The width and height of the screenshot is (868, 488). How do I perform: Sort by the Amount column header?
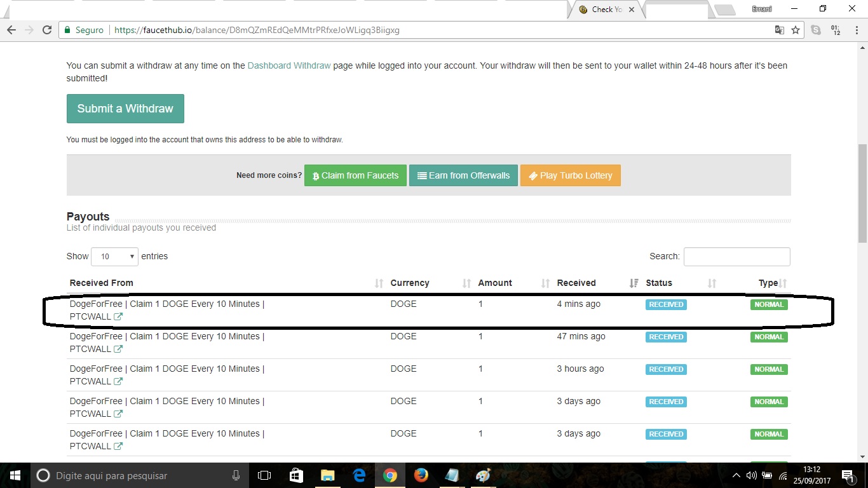[514, 283]
